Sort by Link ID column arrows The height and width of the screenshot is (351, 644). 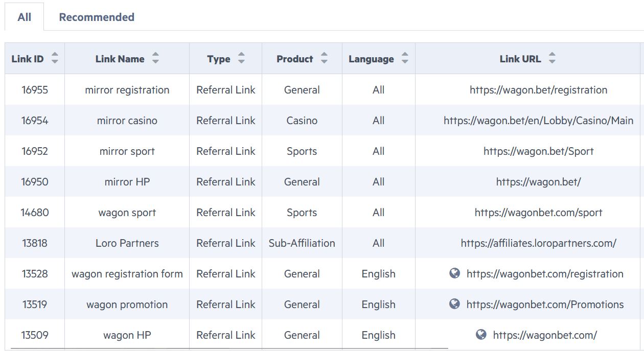click(x=55, y=59)
